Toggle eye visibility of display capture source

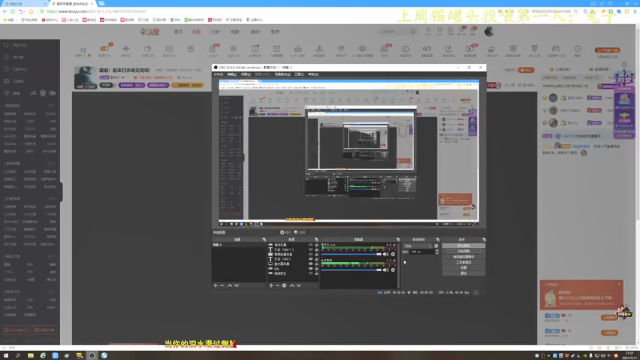[x=311, y=264]
